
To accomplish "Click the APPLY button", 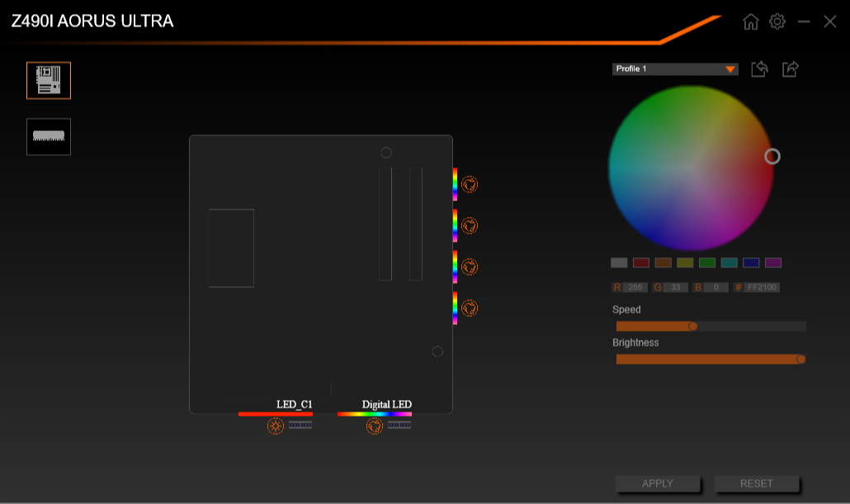I will [x=657, y=483].
